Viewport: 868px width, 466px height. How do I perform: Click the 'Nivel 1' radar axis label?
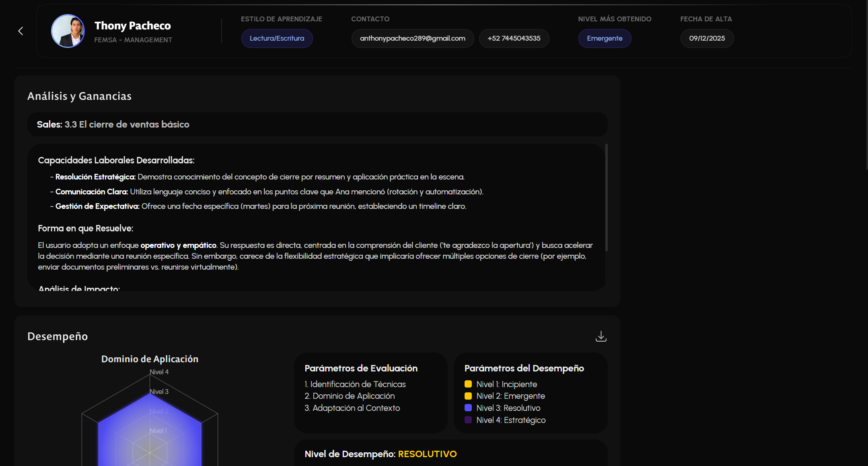click(158, 431)
